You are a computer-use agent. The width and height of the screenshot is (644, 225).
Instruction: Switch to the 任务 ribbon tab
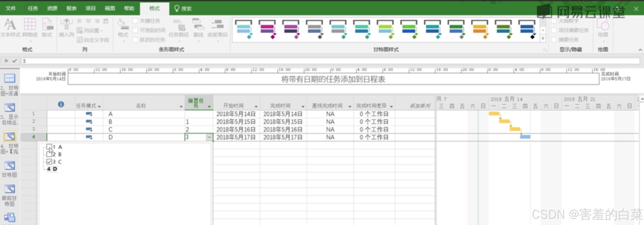[x=33, y=9]
